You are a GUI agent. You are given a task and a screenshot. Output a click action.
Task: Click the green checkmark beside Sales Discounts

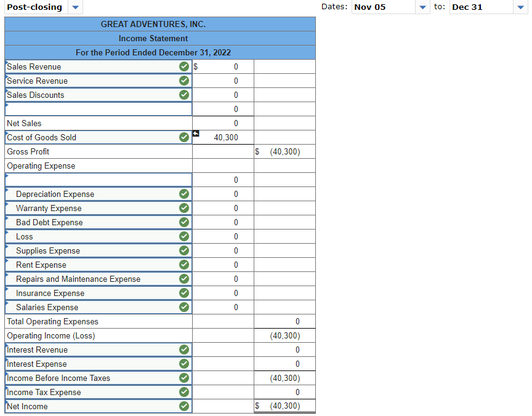[x=183, y=95]
